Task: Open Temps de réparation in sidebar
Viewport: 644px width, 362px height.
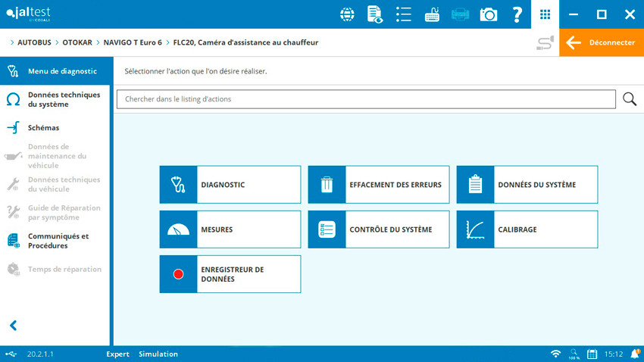Action: point(55,270)
